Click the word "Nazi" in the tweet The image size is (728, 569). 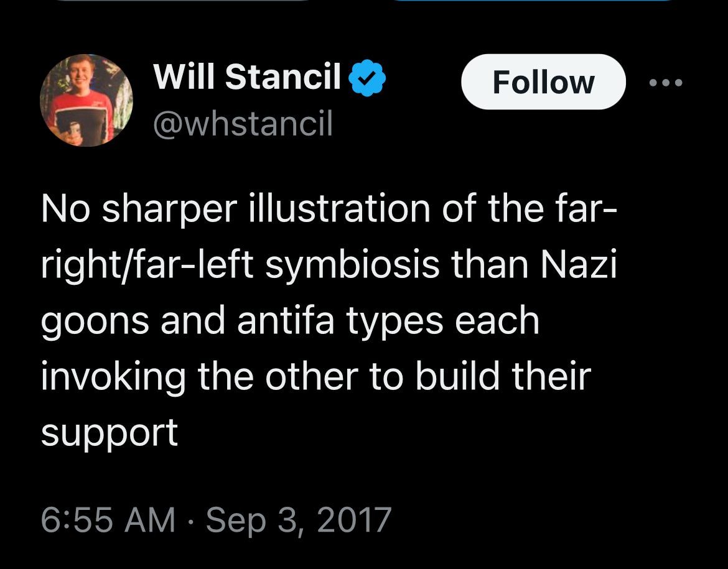(x=579, y=264)
